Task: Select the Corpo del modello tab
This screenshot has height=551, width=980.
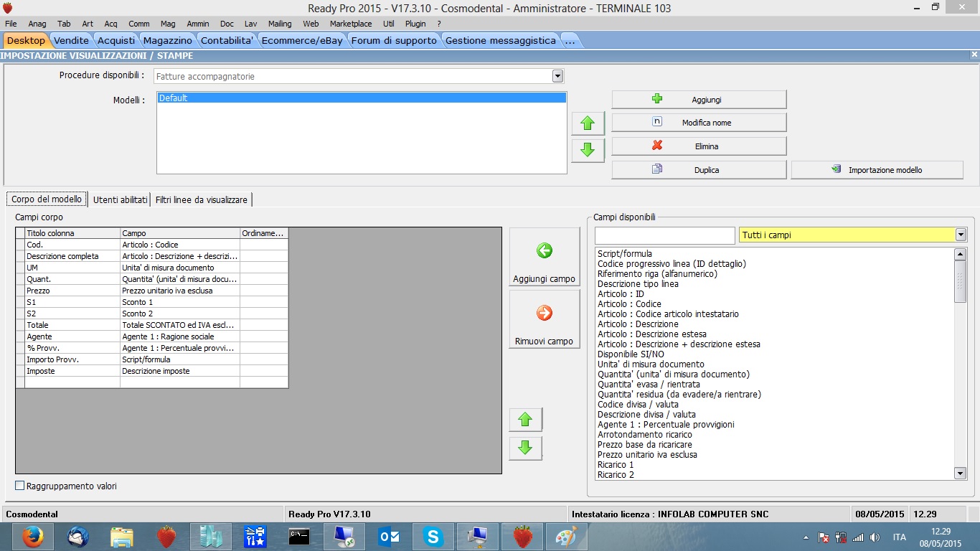Action: click(x=47, y=199)
